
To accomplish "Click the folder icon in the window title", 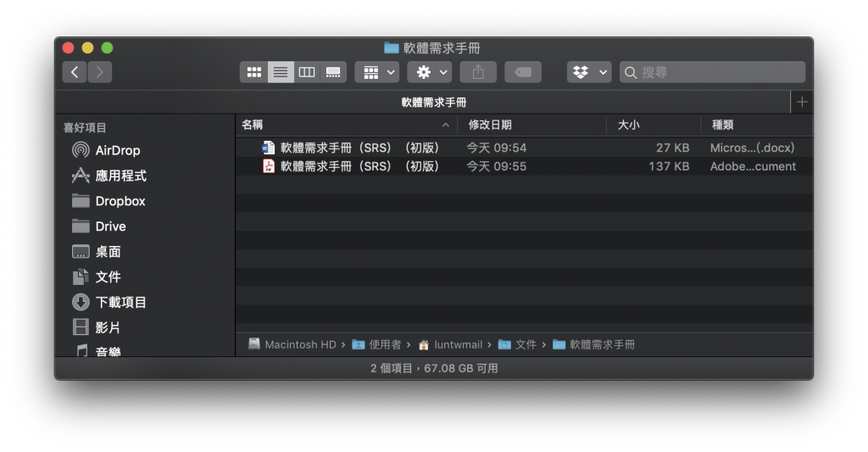I will (392, 48).
